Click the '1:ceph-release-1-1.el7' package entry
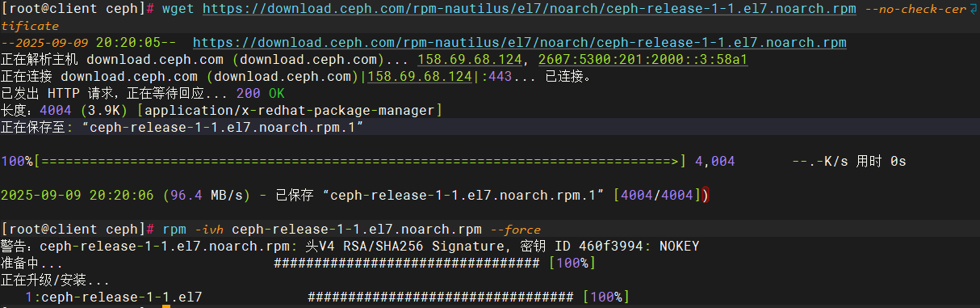 click(114, 297)
